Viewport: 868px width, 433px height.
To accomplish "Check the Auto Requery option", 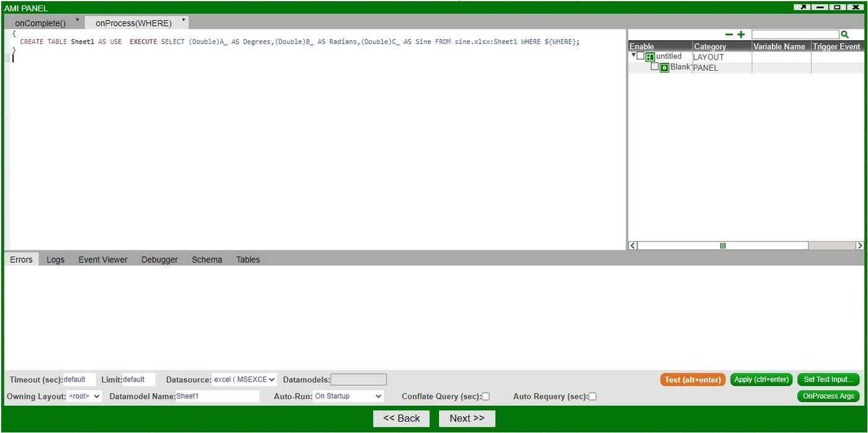I will pyautogui.click(x=592, y=396).
